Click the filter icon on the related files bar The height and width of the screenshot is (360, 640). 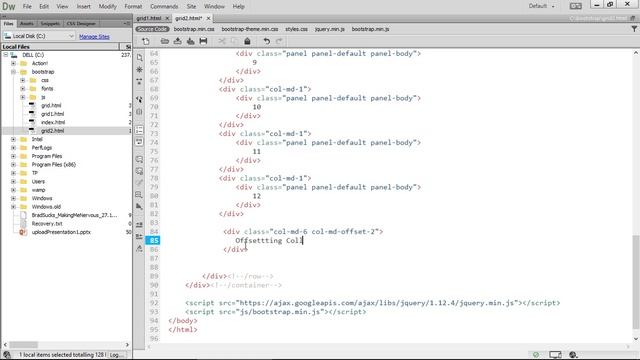click(634, 29)
